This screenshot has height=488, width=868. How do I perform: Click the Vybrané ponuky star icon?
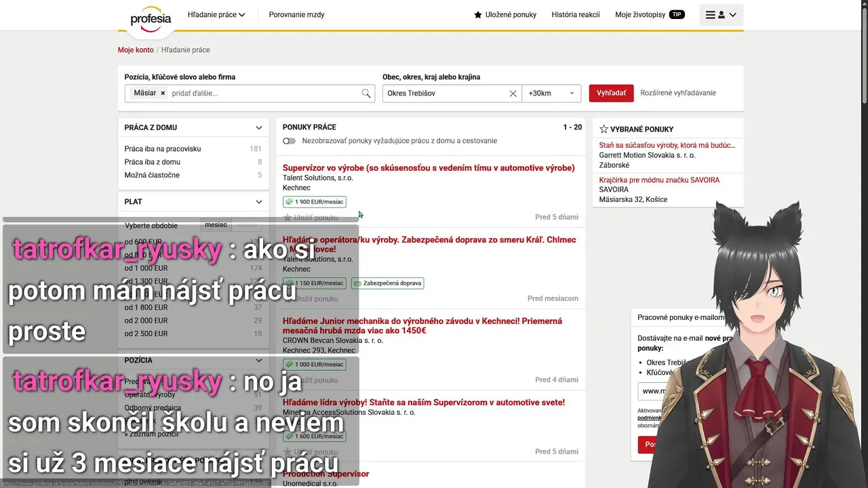click(x=604, y=129)
